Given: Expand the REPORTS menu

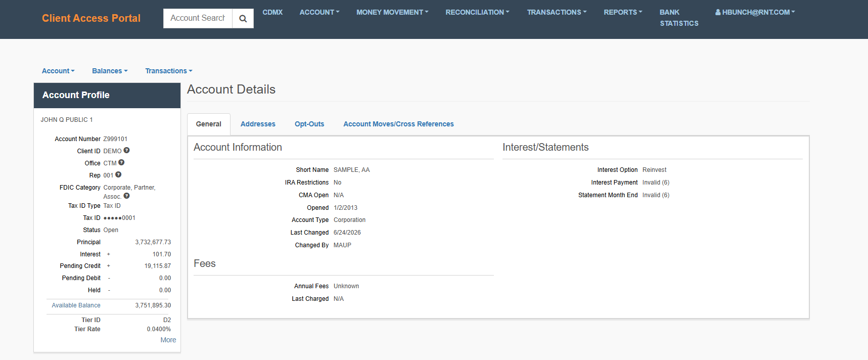Looking at the screenshot, I should click(x=623, y=12).
